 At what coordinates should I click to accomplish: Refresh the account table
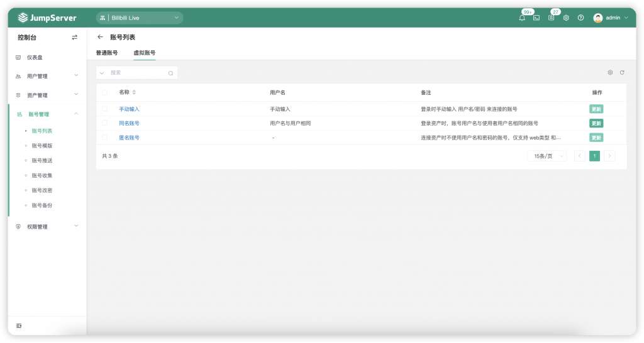click(x=622, y=72)
